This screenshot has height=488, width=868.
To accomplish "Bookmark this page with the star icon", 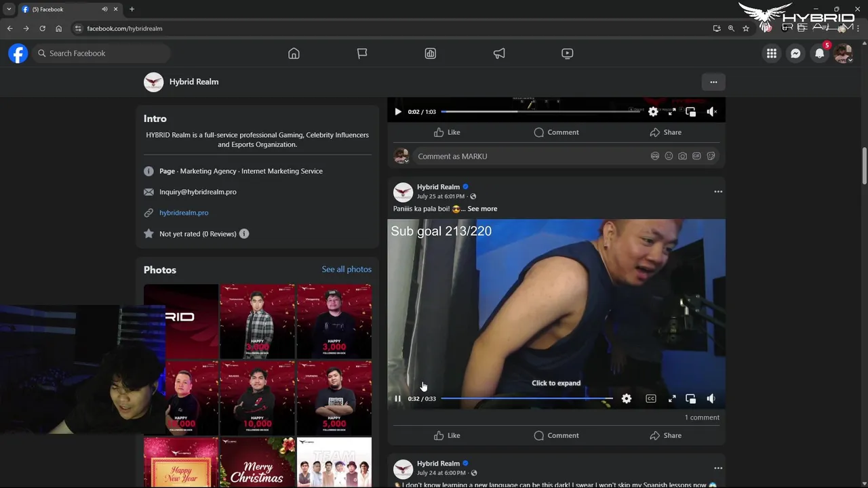I will click(746, 28).
